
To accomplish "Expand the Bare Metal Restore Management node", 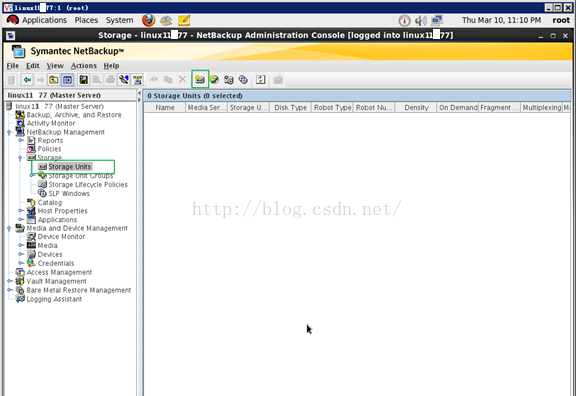I will click(x=9, y=290).
